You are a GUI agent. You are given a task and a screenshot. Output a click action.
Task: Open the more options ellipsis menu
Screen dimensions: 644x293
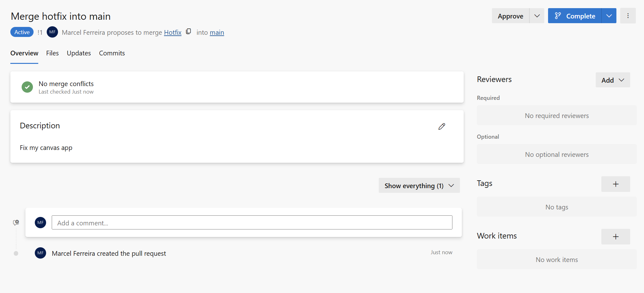pos(628,16)
